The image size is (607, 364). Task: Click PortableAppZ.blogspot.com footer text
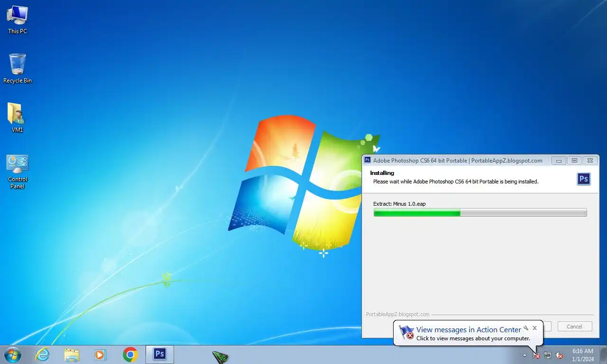(398, 314)
